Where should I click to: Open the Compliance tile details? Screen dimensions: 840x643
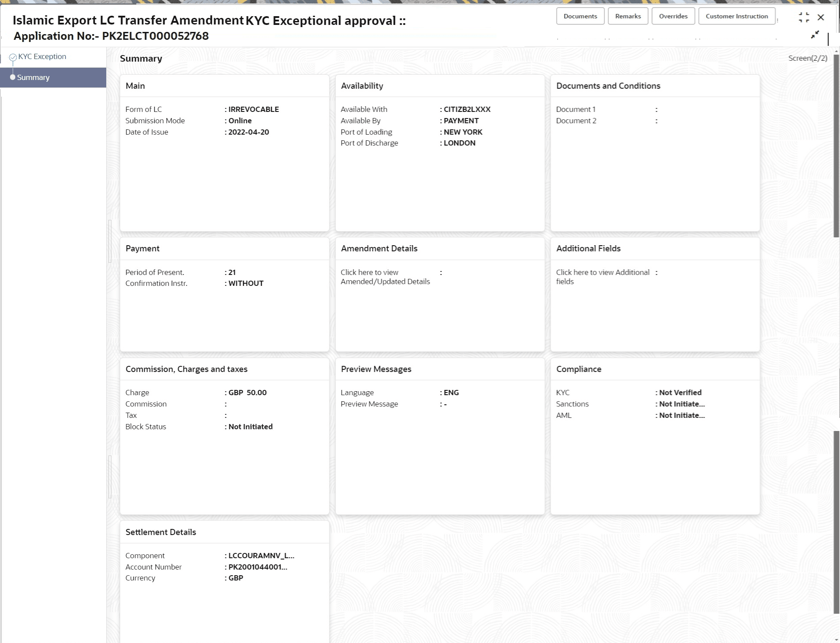coord(655,369)
